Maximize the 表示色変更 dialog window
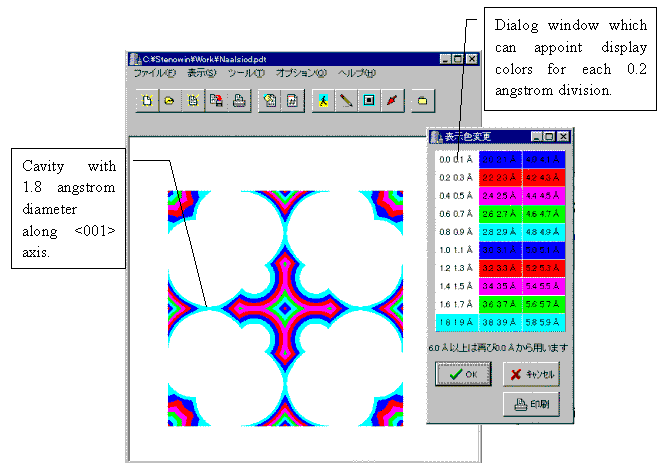This screenshot has height=468, width=671. [549, 137]
